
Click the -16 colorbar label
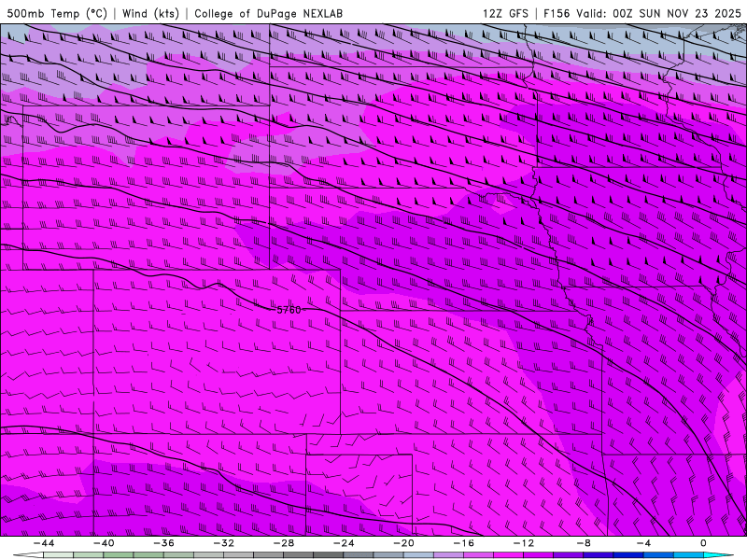(x=464, y=543)
